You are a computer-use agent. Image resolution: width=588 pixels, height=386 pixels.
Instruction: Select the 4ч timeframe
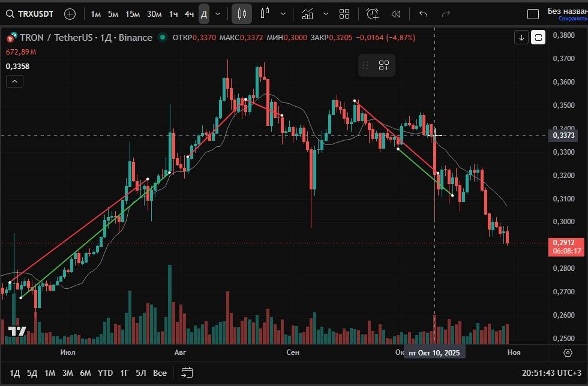(x=189, y=14)
